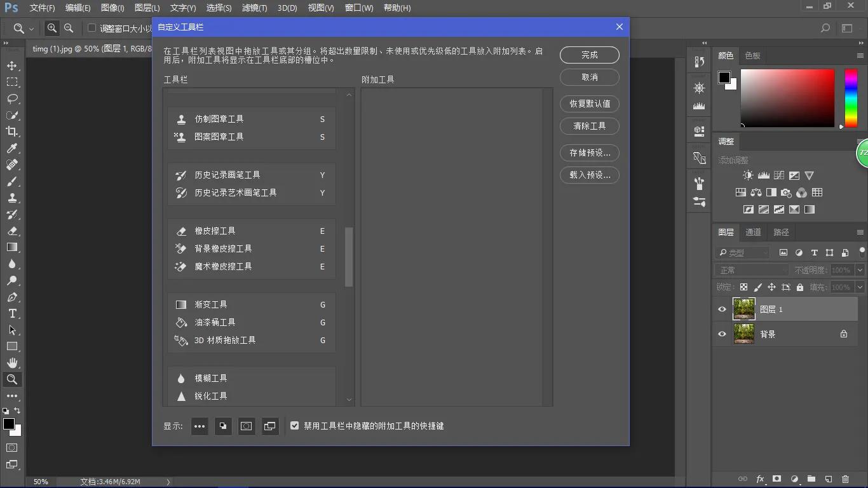Image resolution: width=868 pixels, height=488 pixels.
Task: Click the 恢复默认值 button
Action: coord(589,104)
